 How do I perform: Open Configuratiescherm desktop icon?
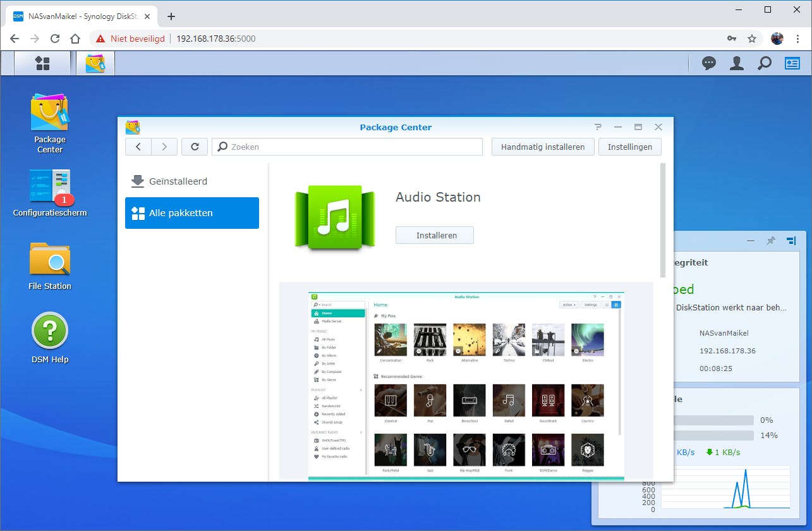click(x=49, y=187)
